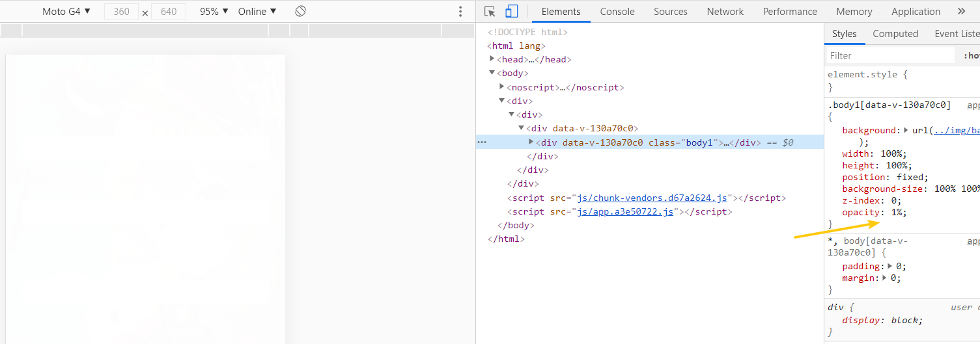Open the Moto G4 device dropdown
Viewport: 980px width, 344px height.
coord(66,12)
